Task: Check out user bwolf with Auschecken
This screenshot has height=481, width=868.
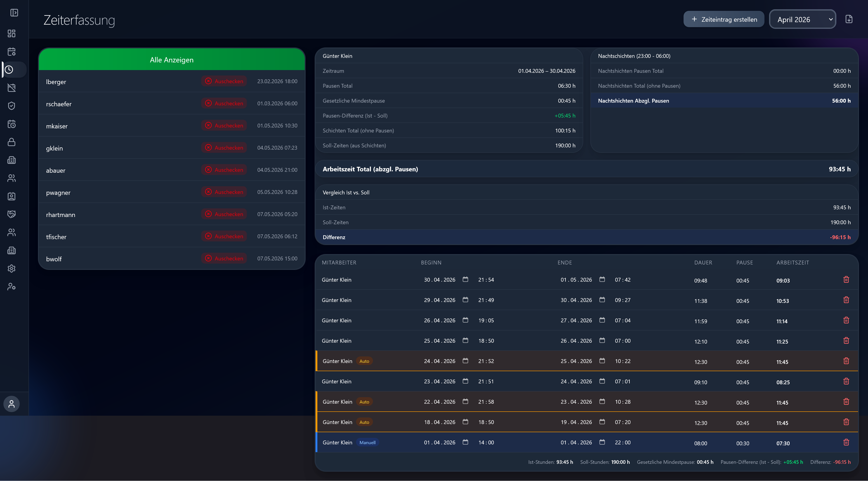Action: (224, 258)
